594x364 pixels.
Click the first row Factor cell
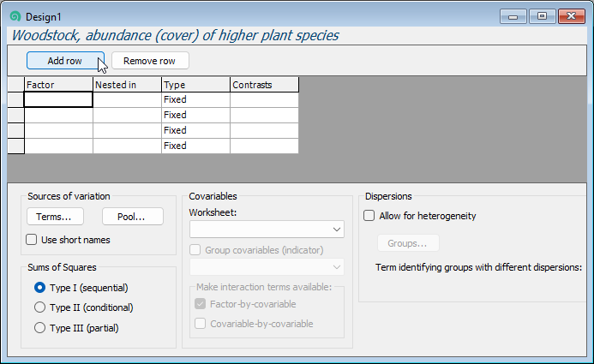point(58,99)
